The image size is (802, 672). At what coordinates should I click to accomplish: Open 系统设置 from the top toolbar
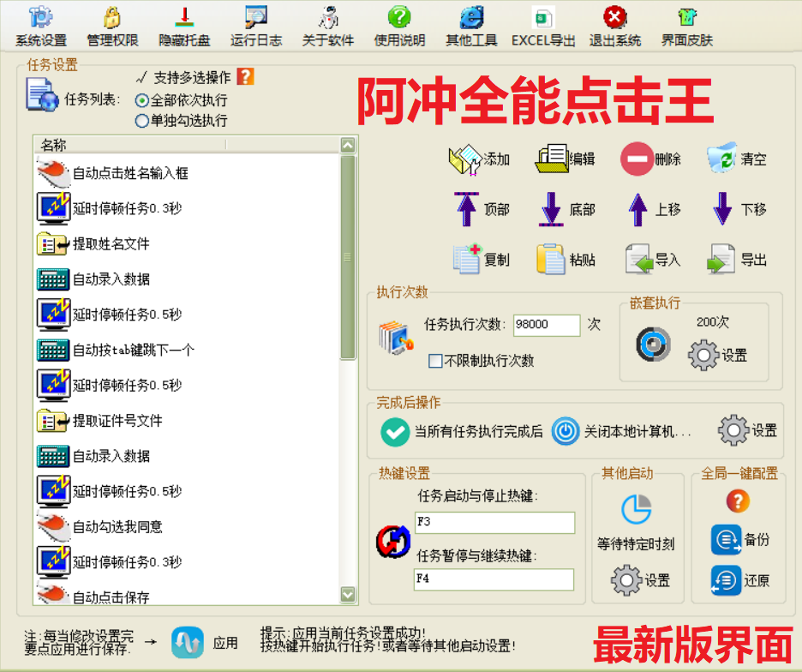[39, 26]
